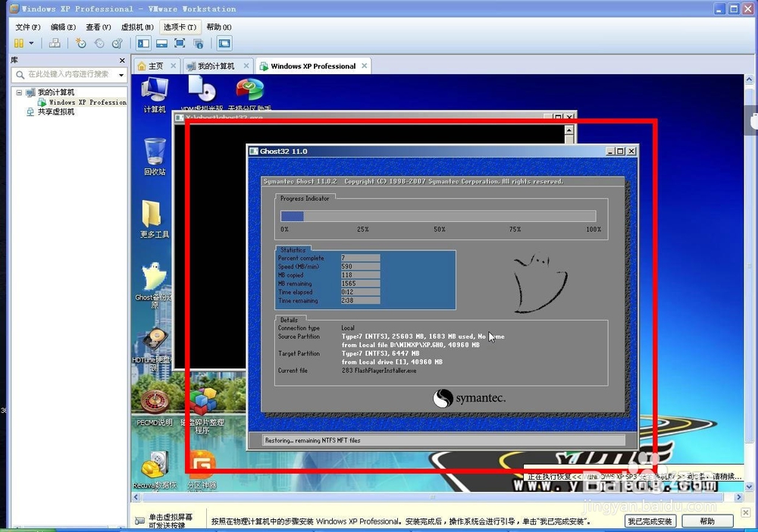Click scroll-up arrow of the ghost32.exe console
This screenshot has height=532, width=758.
(569, 130)
